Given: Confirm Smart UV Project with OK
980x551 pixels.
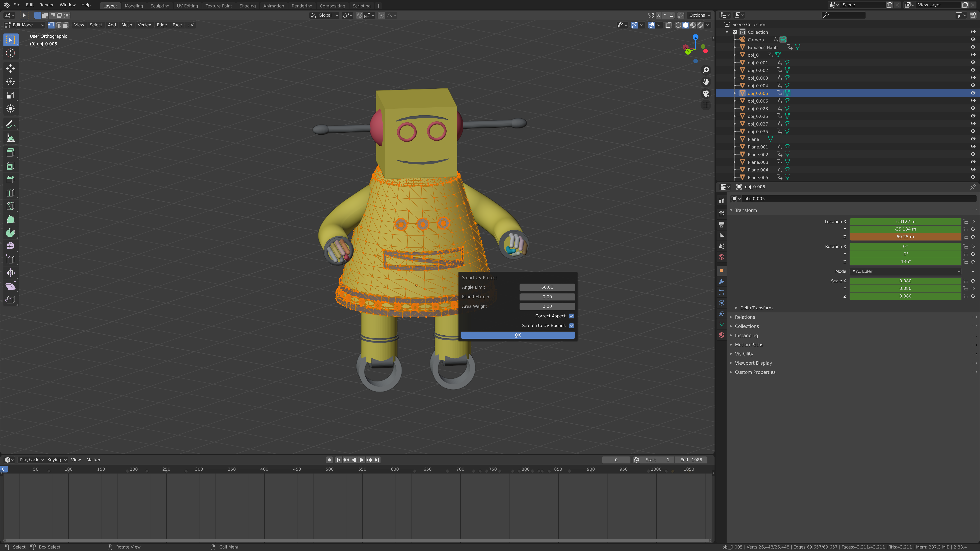Looking at the screenshot, I should coord(517,335).
